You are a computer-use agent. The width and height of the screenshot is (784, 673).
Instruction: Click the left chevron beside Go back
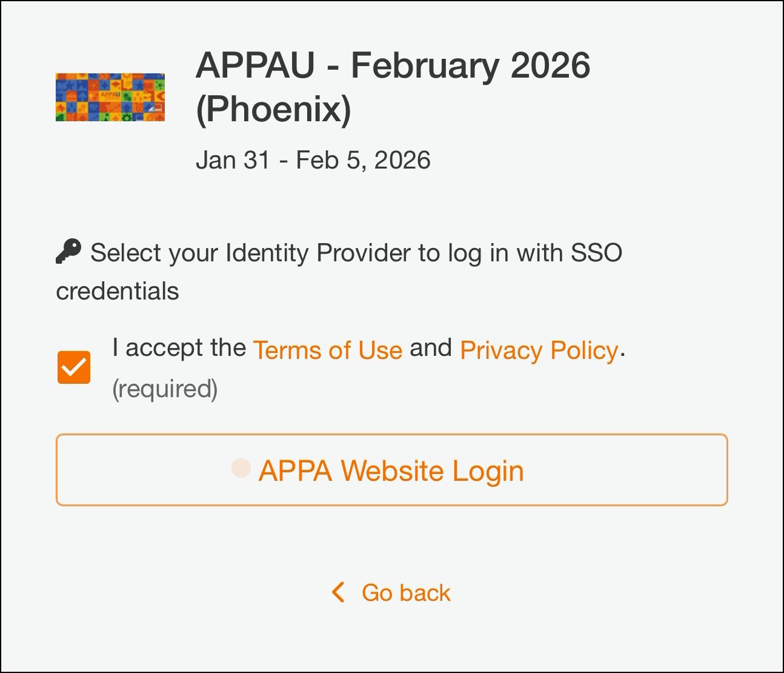coord(339,592)
